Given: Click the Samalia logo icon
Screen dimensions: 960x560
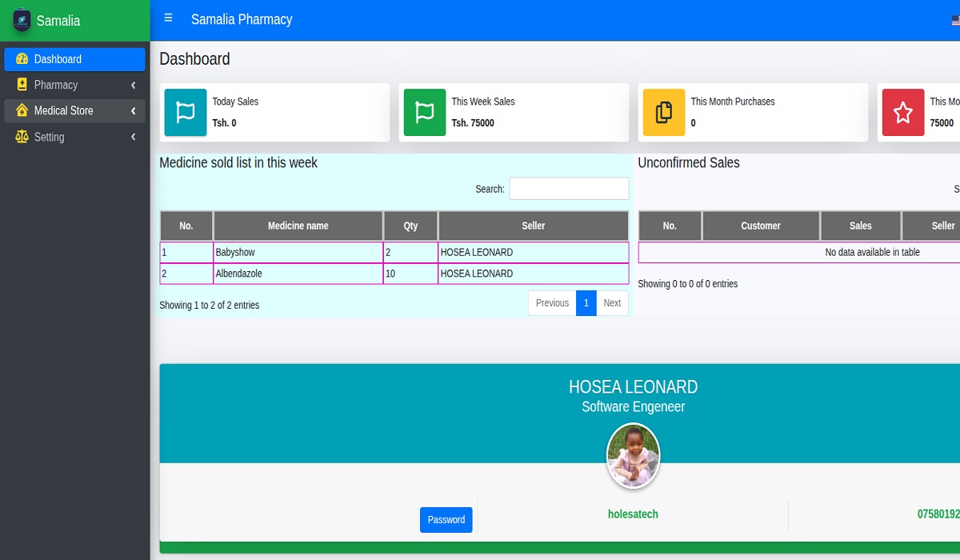Looking at the screenshot, I should click(22, 20).
